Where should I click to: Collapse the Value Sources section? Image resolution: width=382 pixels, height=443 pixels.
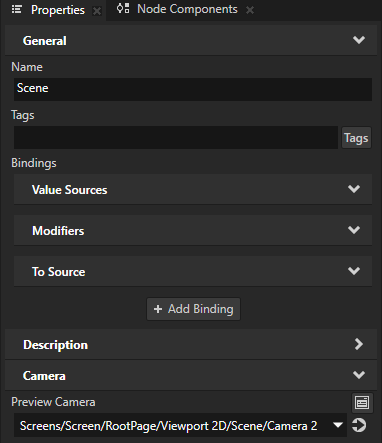click(x=354, y=189)
